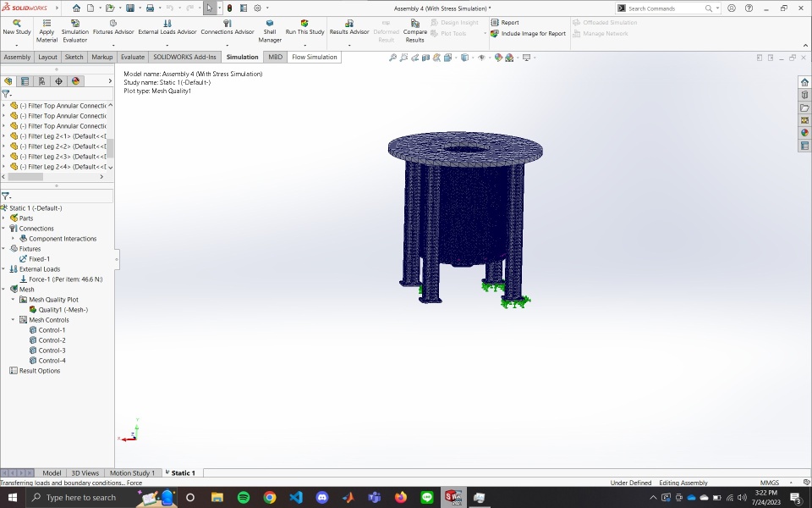This screenshot has width=812, height=508.
Task: Expand the FeatureManager tabs chevron
Action: pos(110,81)
